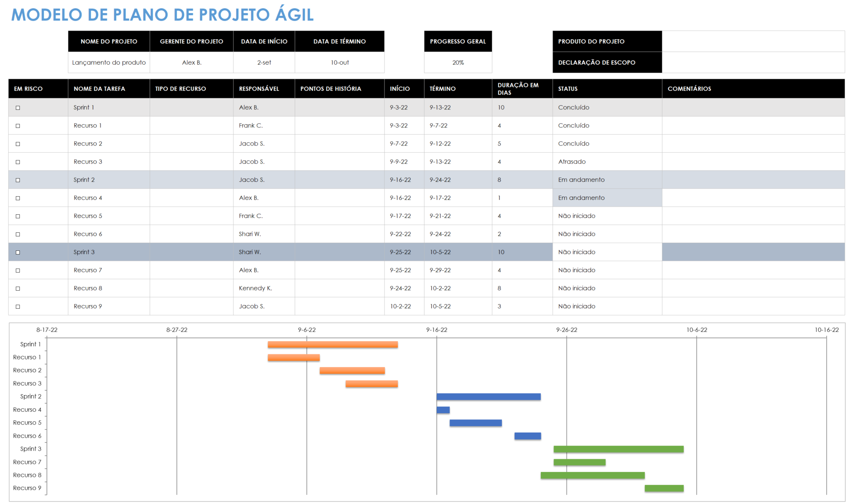Select the Sprint 1 orange Gantt bar
The image size is (852, 504).
click(x=333, y=344)
